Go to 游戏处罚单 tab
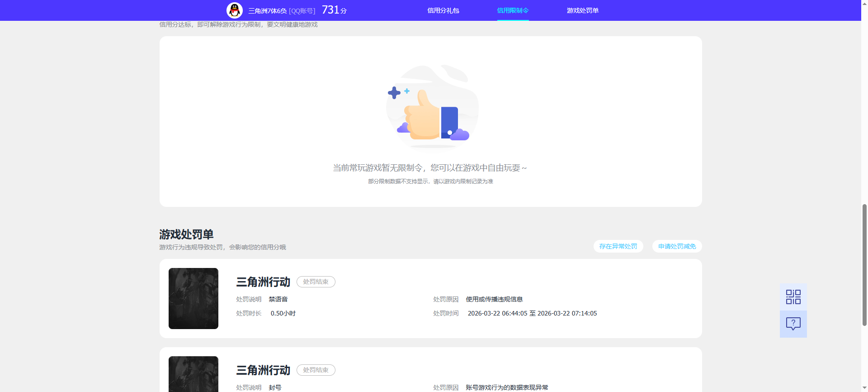 coord(583,10)
